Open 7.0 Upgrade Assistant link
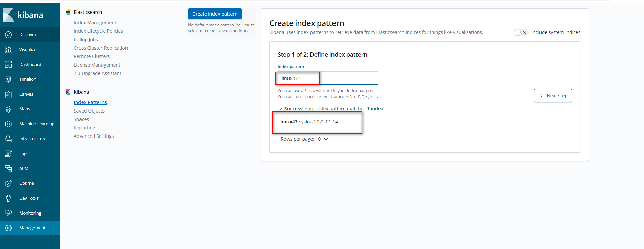The width and height of the screenshot is (644, 249). click(x=97, y=73)
